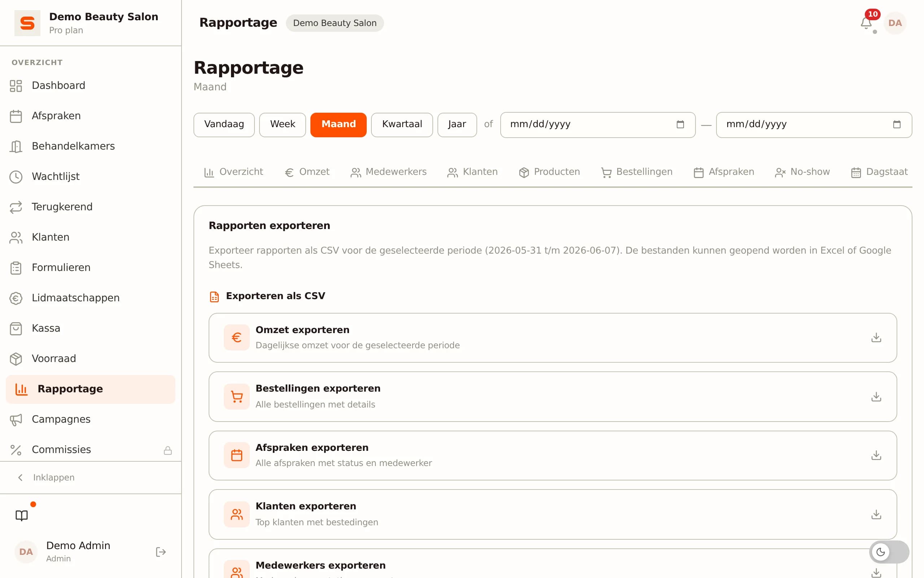
Task: Click the Omzet exporteren title
Action: click(x=302, y=330)
